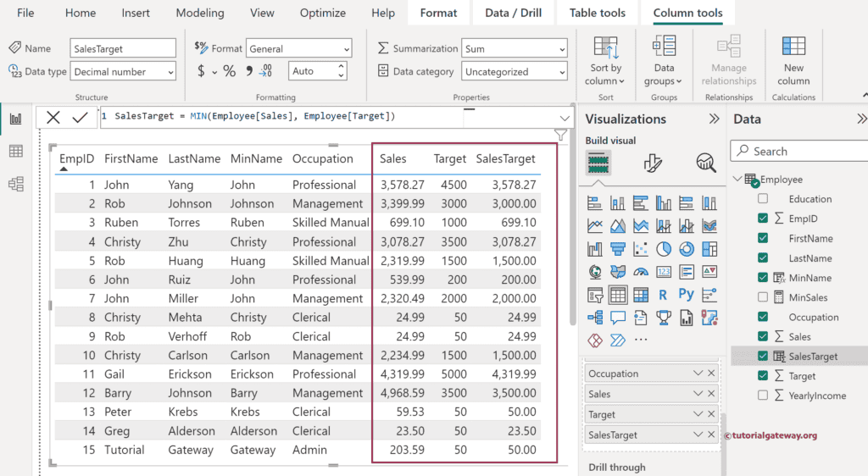Uncheck the LastName field
Viewport: 868px width, 476px height.
[x=763, y=257]
